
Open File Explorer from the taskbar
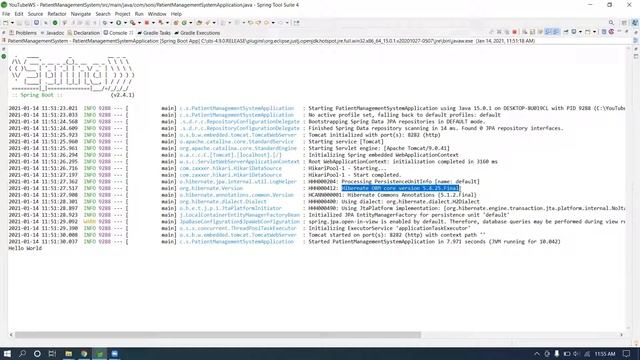pos(69,353)
